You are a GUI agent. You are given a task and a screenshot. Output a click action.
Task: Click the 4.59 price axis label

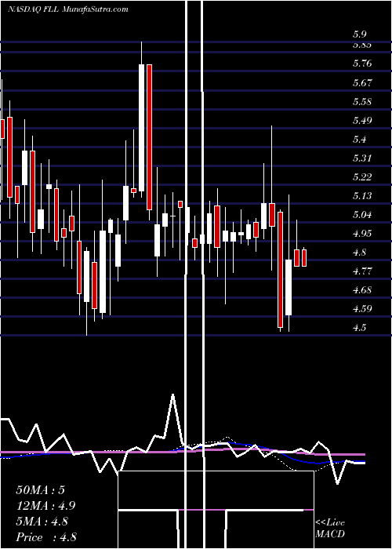click(x=362, y=309)
